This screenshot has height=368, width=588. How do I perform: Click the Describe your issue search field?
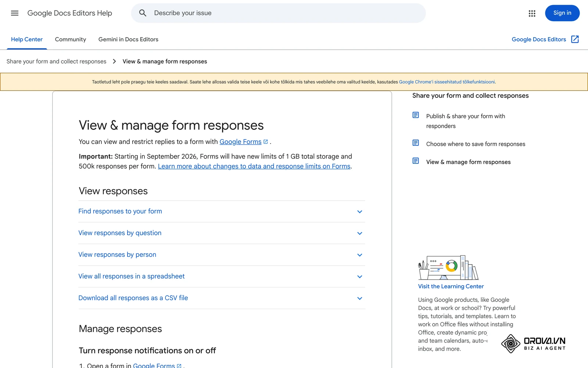(x=278, y=13)
